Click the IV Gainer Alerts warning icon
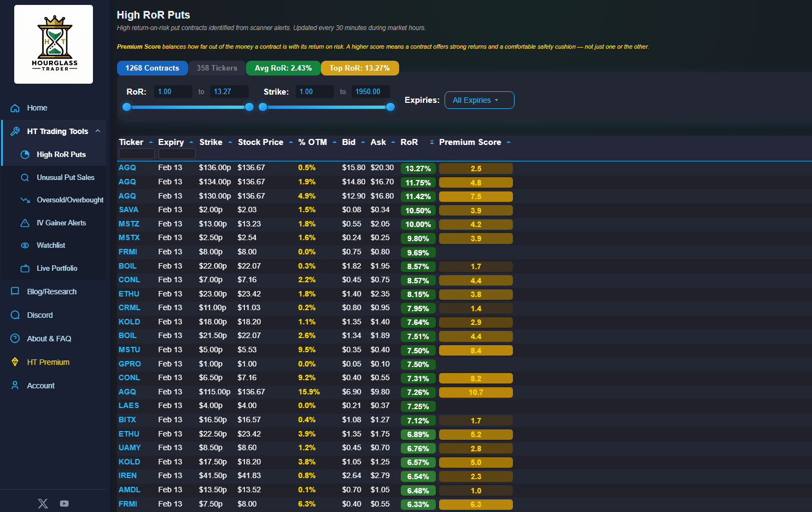 coord(25,223)
